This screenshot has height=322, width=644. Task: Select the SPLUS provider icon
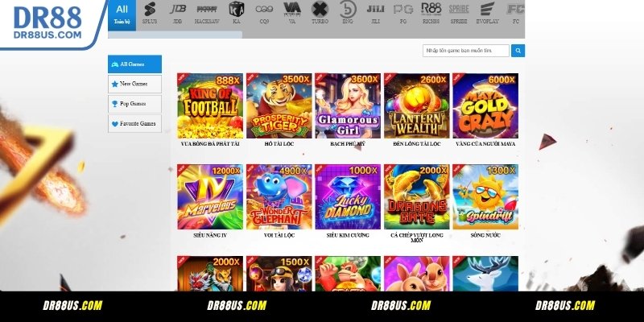coord(150,13)
